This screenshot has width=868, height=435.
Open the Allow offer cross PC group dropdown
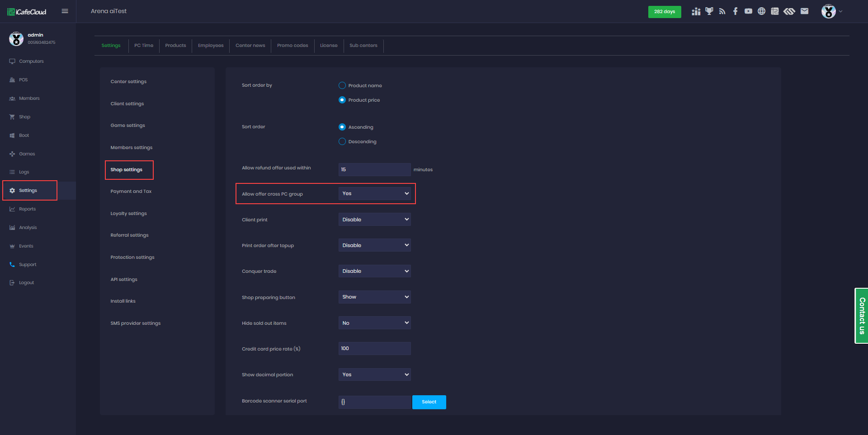click(374, 193)
